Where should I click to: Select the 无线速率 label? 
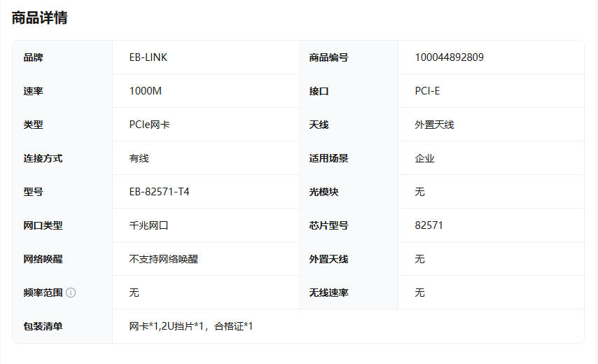pyautogui.click(x=328, y=293)
